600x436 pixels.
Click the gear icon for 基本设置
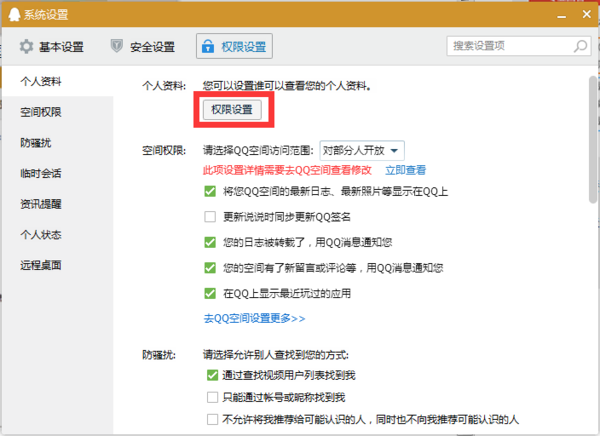(26, 47)
